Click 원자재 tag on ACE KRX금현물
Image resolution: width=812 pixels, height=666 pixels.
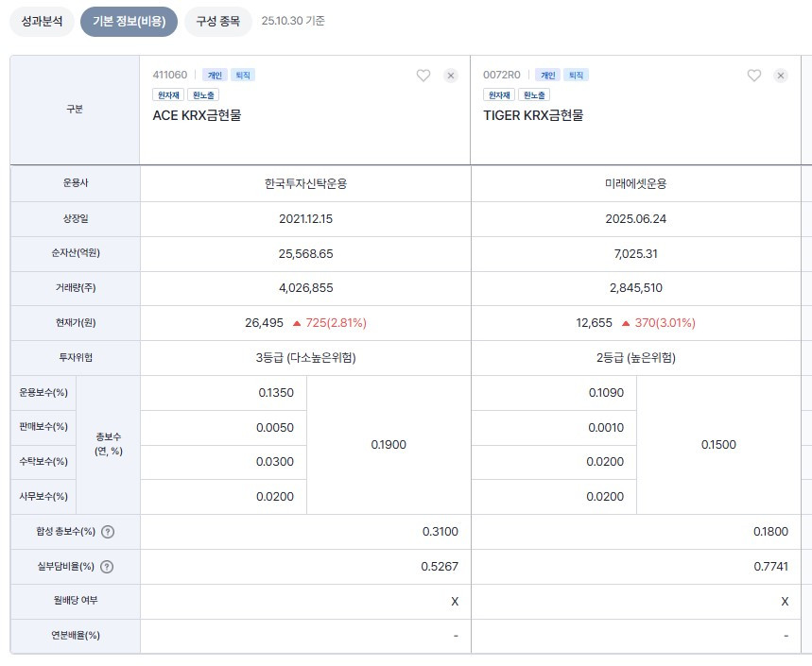tap(168, 95)
